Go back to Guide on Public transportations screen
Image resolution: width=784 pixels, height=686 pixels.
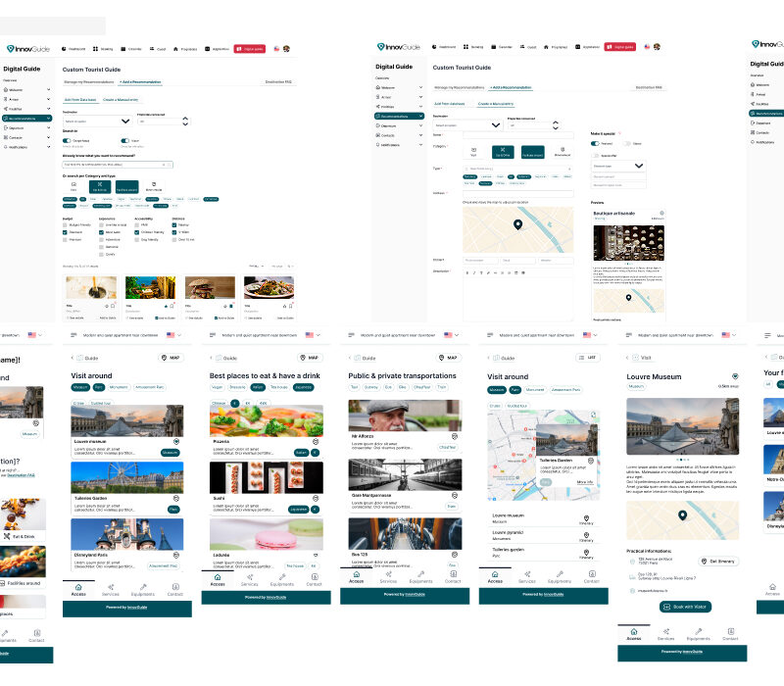click(364, 358)
